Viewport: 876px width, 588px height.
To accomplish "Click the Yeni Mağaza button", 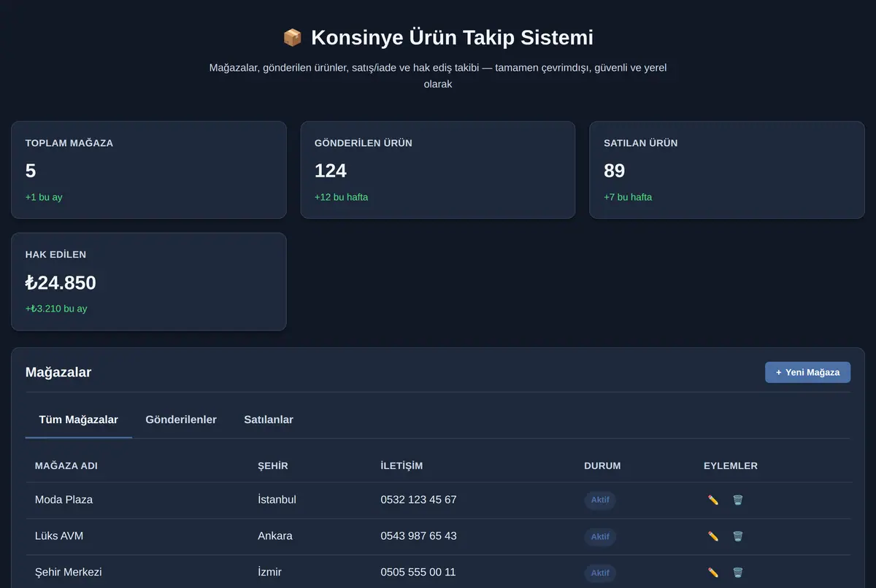I will (807, 372).
